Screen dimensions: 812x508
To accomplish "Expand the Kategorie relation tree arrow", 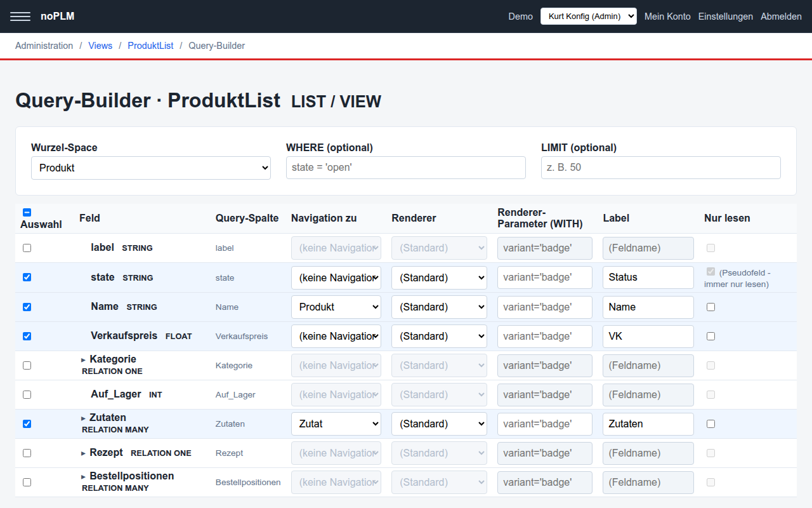I will [x=83, y=360].
